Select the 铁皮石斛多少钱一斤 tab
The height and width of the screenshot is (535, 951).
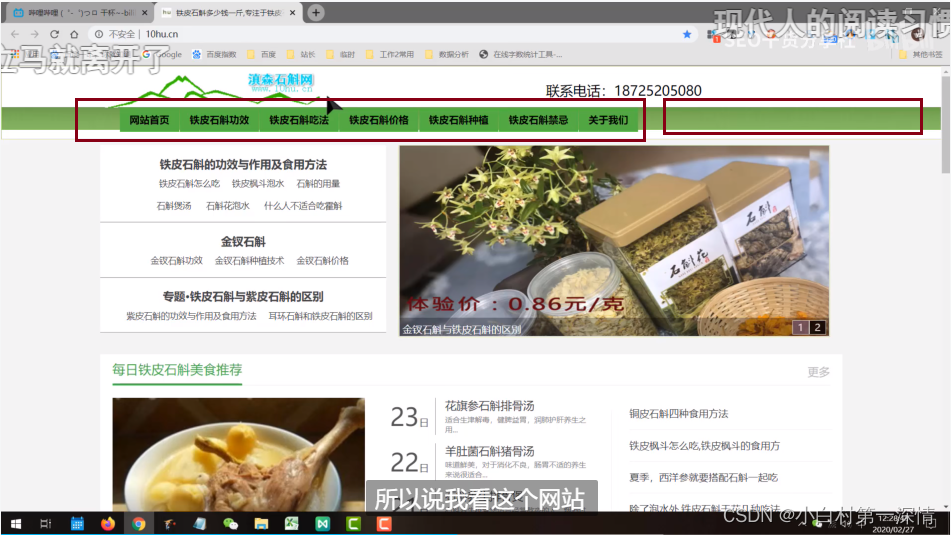pos(229,12)
